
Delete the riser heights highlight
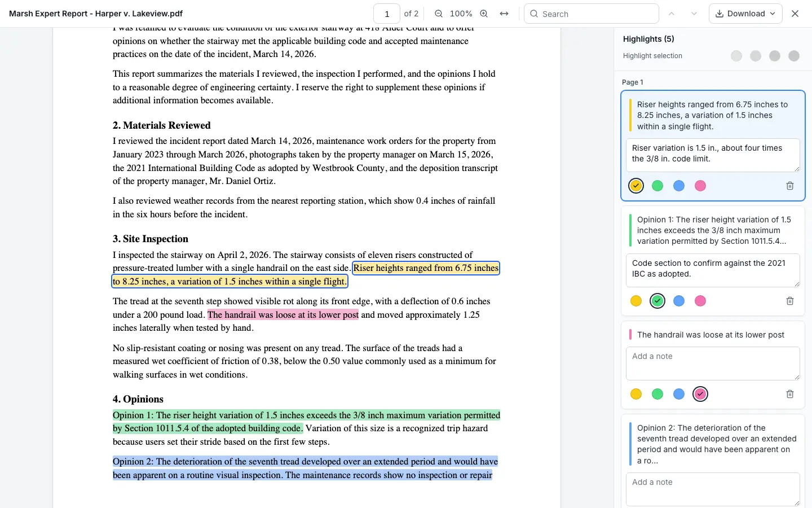[x=790, y=186]
